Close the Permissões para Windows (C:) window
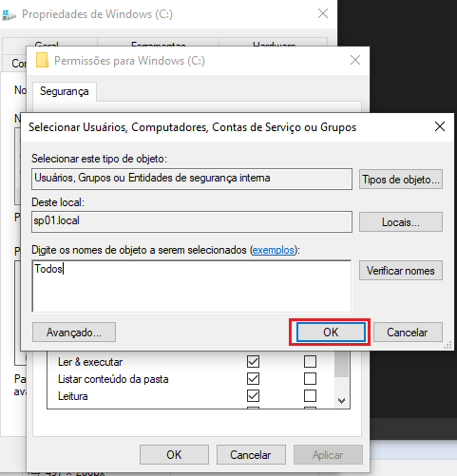The height and width of the screenshot is (476, 457). tap(355, 60)
